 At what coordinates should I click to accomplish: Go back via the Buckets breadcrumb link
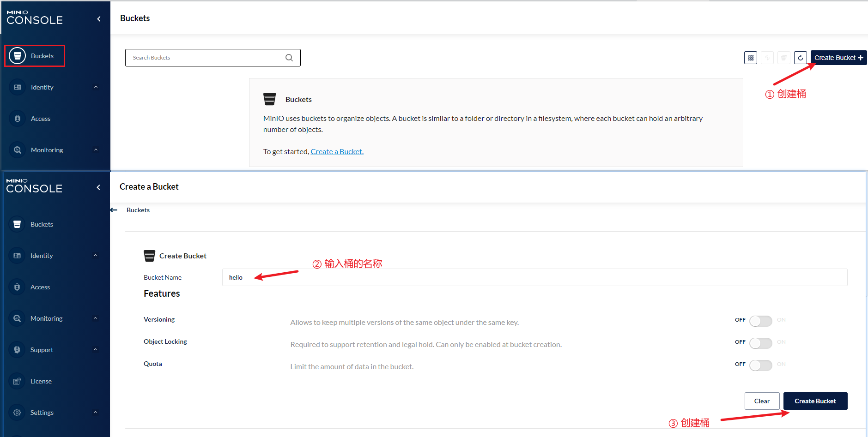coord(138,210)
